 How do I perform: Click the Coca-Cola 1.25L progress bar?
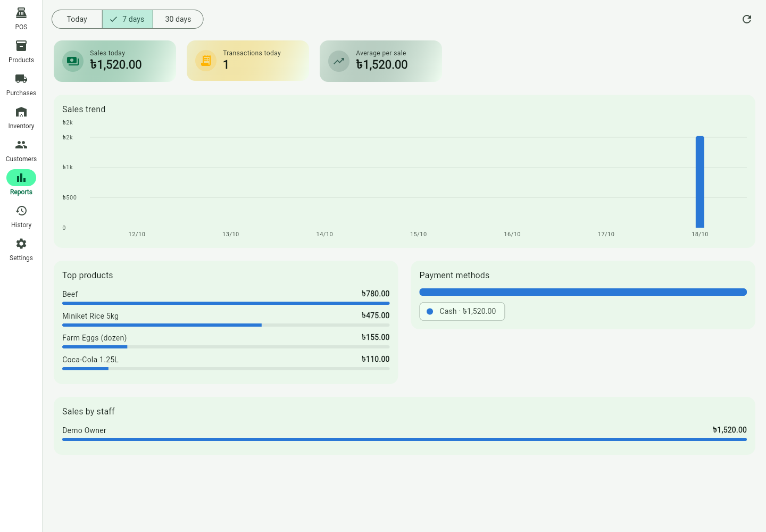pyautogui.click(x=226, y=369)
